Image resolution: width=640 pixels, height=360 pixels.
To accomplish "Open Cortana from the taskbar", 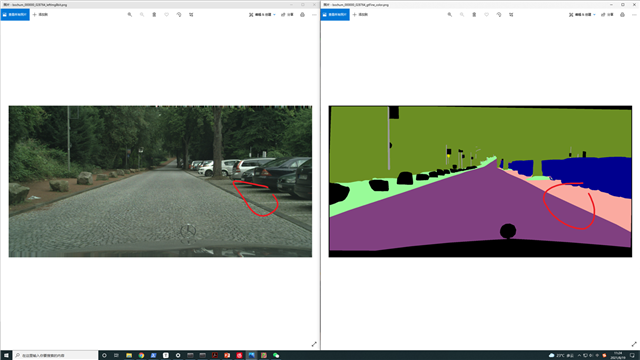I will (104, 356).
